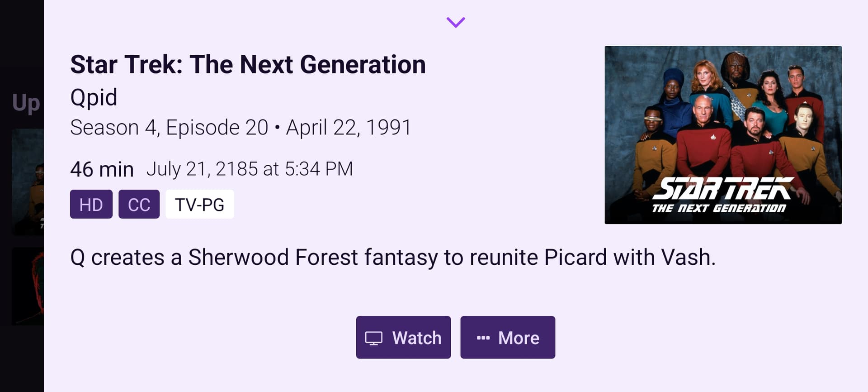Screen dimensions: 868x392
Task: Click the Season 4, Episode 20 line
Action: pos(170,128)
